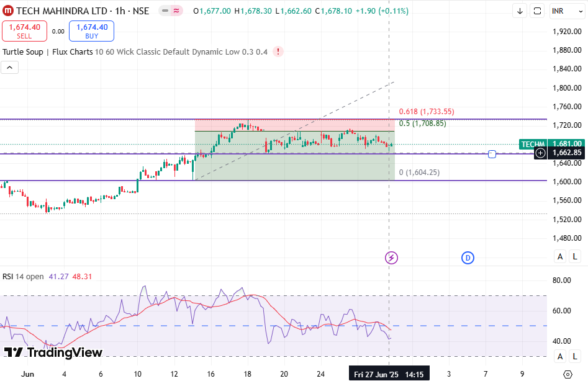Open chart settings gear icon at bottom right
This screenshot has width=588, height=381.
click(568, 374)
